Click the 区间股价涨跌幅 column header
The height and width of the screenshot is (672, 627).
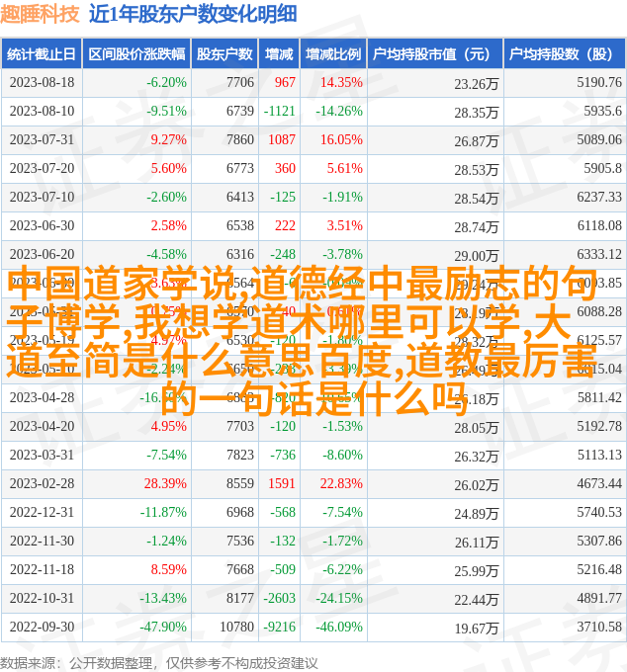coord(135,54)
